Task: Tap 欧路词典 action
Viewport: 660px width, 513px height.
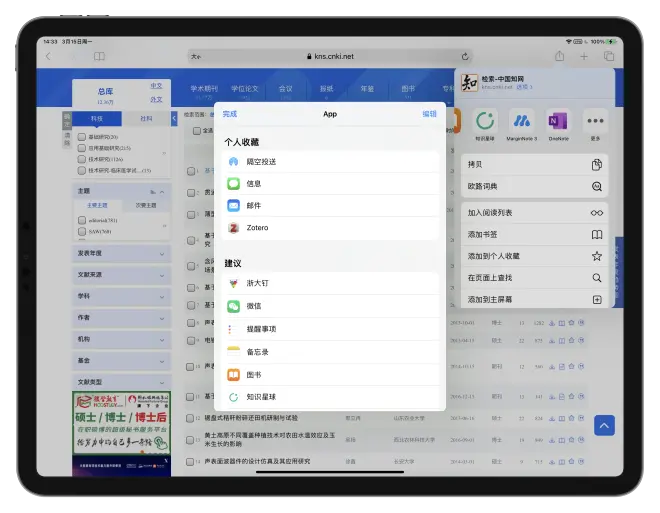Action: click(x=534, y=186)
